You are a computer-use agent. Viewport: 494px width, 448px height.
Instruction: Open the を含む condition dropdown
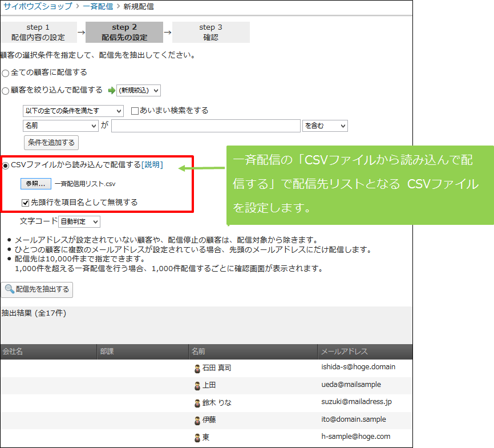(325, 126)
